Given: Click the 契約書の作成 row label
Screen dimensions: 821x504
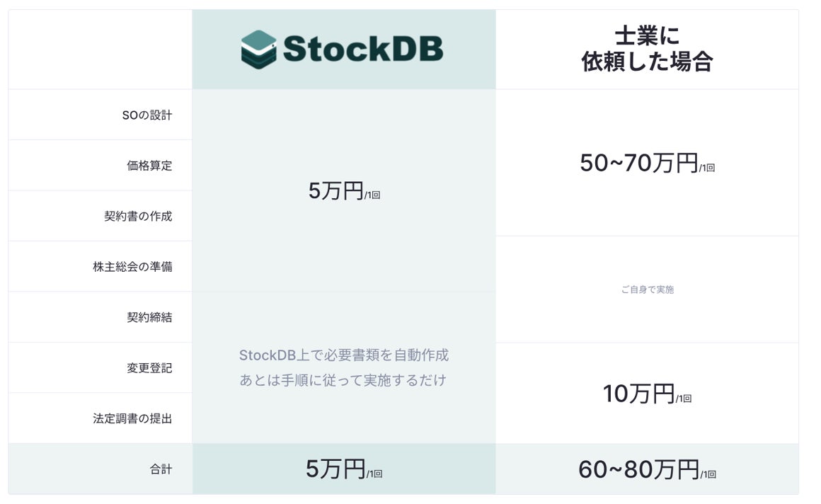Looking at the screenshot, I should 138,216.
